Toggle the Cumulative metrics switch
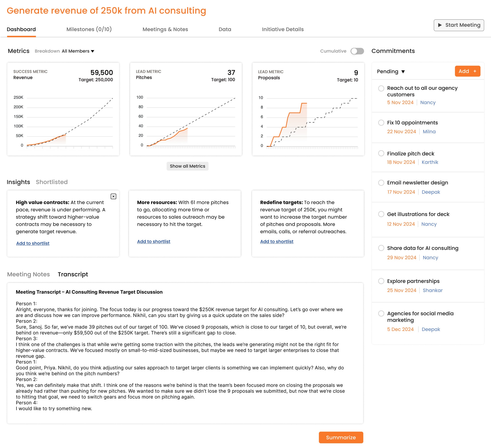 357,51
